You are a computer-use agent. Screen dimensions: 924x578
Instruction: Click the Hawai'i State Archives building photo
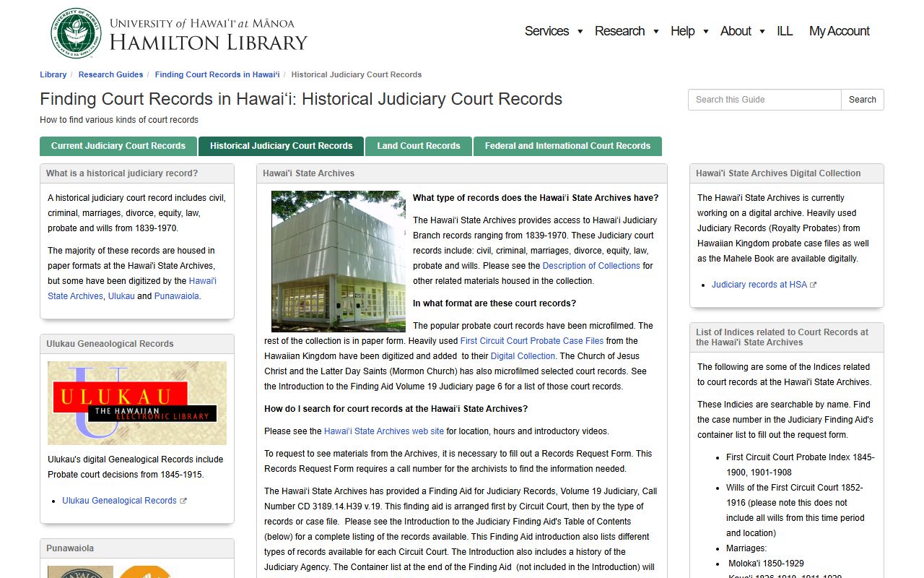(339, 261)
